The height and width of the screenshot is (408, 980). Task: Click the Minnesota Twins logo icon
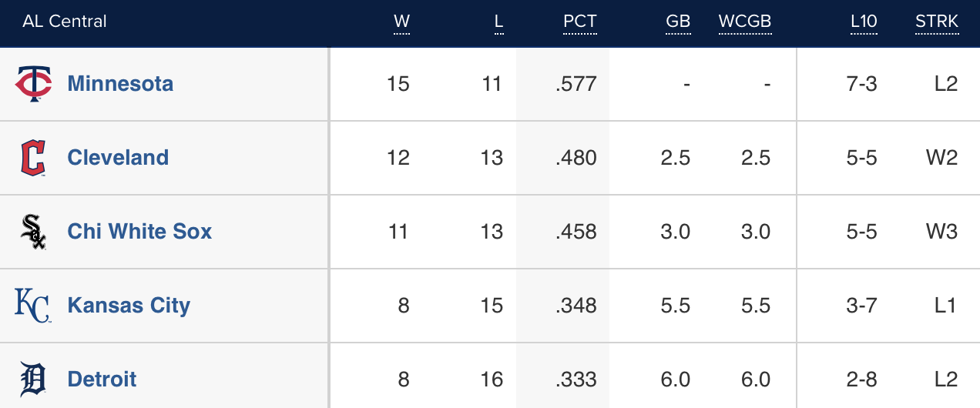tap(33, 84)
